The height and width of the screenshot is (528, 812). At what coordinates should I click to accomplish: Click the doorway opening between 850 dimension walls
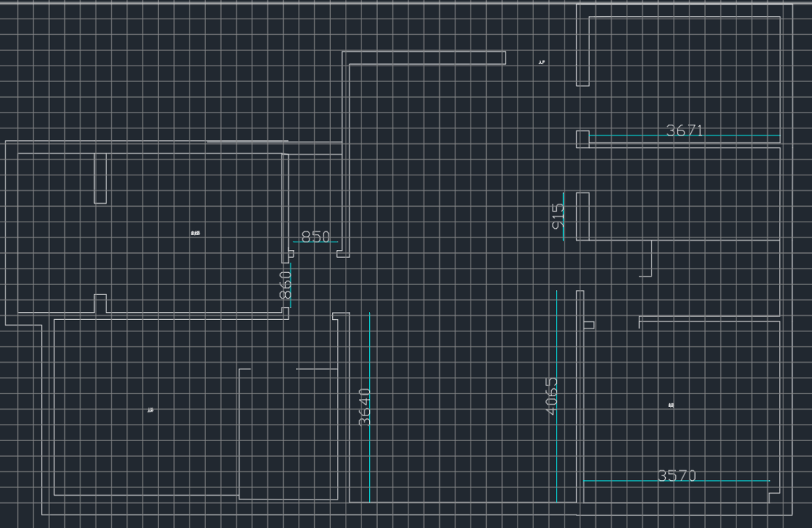click(x=316, y=253)
